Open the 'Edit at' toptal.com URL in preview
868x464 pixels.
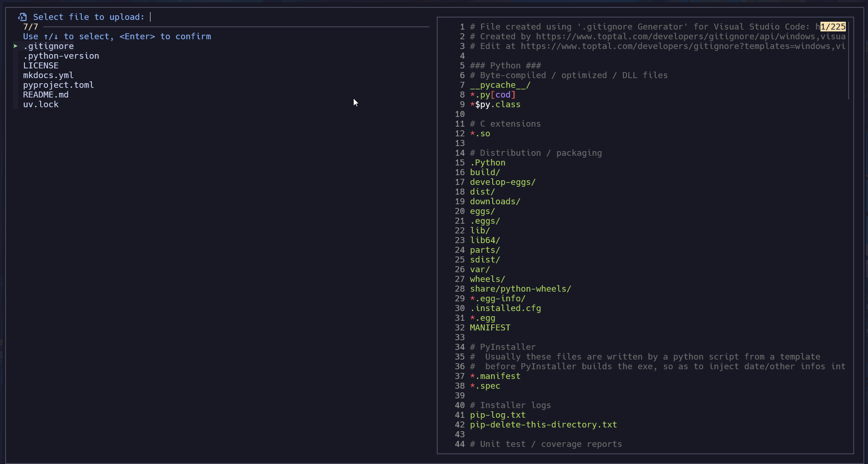[x=682, y=46]
